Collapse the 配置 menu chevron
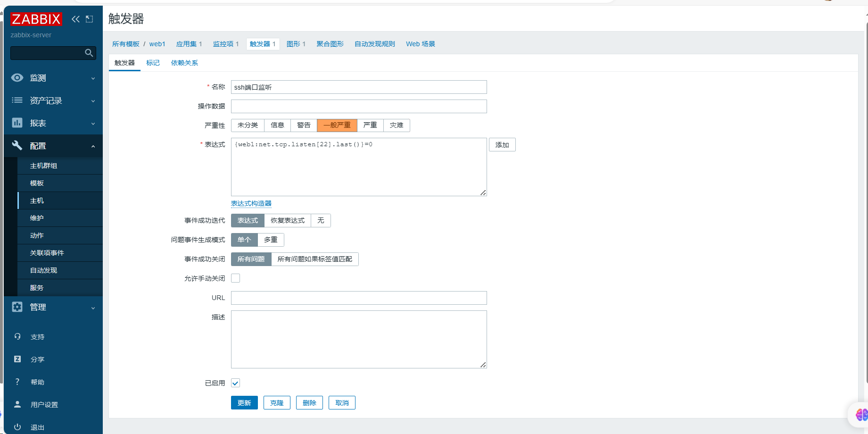 pyautogui.click(x=93, y=146)
